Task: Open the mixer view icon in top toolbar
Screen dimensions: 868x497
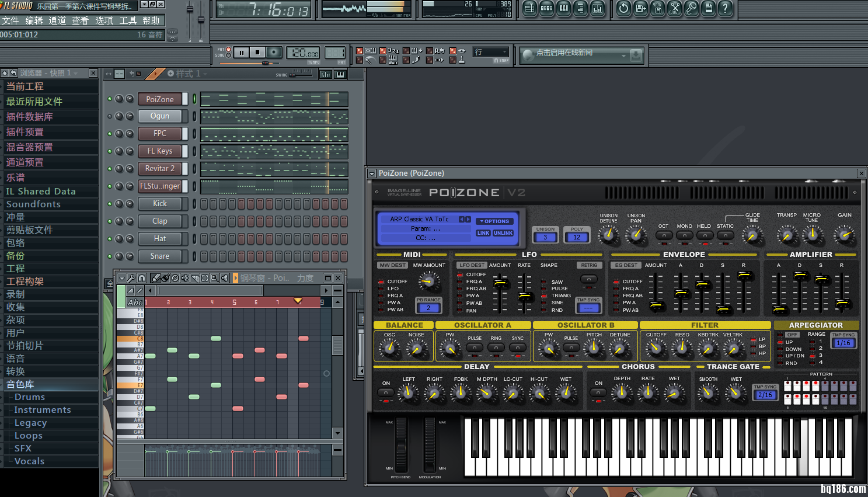Action: coord(597,8)
